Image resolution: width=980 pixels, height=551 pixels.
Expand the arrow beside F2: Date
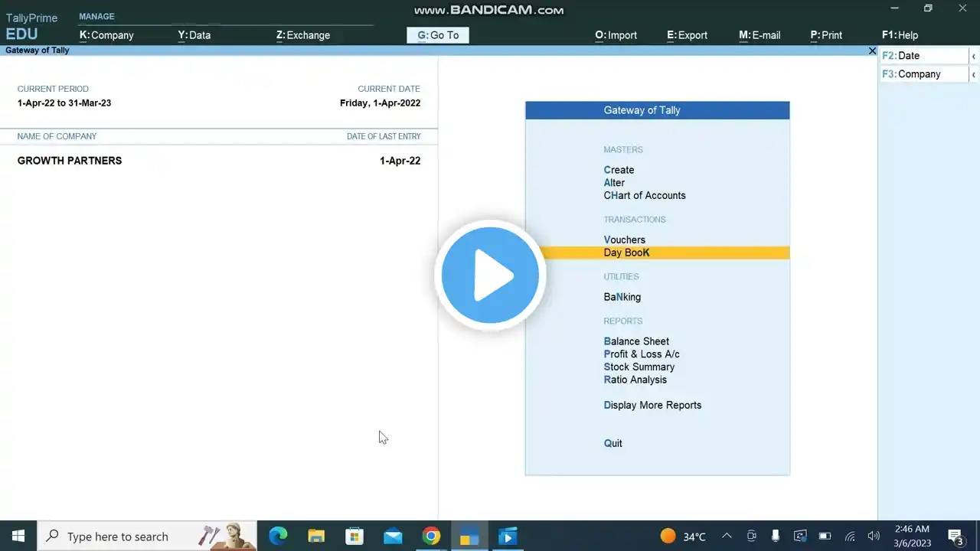pos(973,56)
